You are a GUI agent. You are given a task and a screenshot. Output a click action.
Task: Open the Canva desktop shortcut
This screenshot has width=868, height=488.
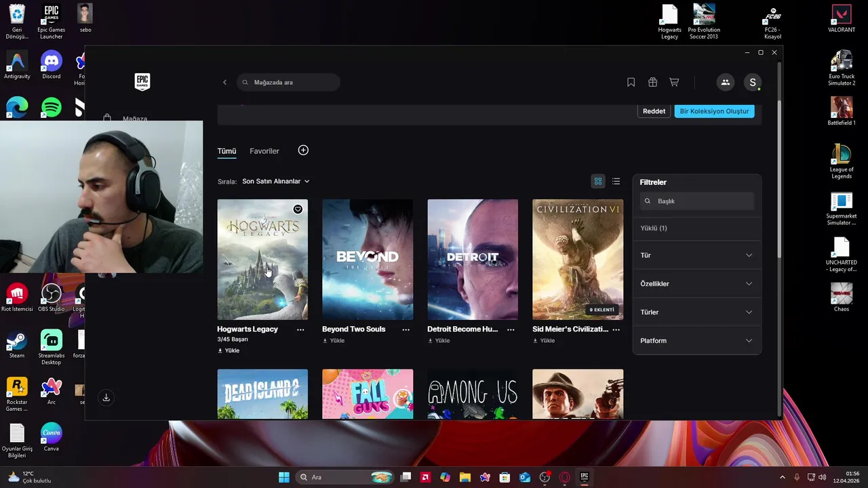[x=52, y=437]
